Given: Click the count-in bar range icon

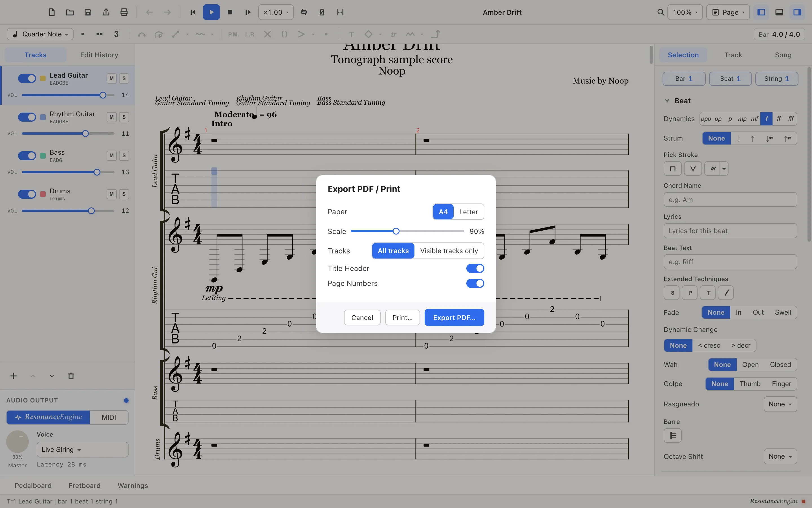Looking at the screenshot, I should click(340, 12).
